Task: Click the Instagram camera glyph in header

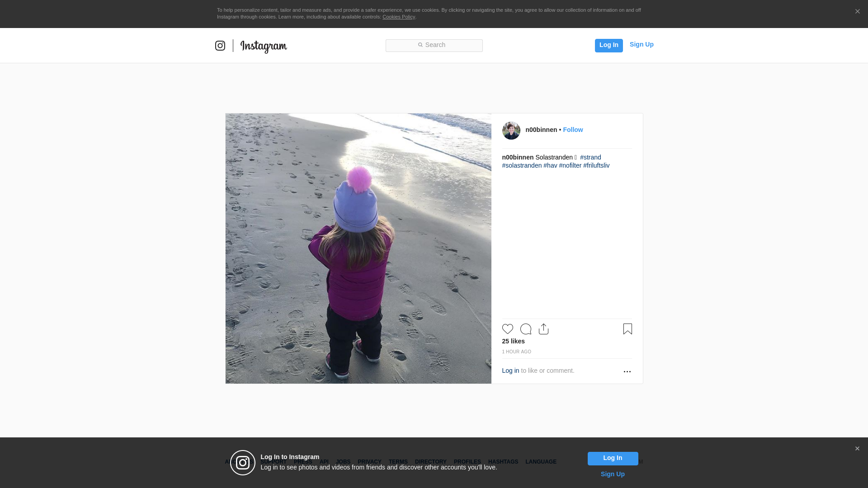Action: point(220,46)
